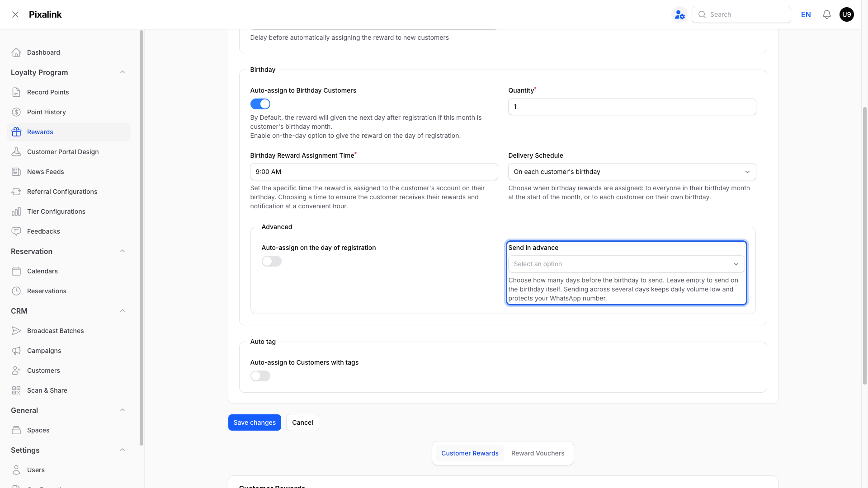The image size is (868, 488).
Task: Click the Feedbacks speech bubble icon
Action: tap(16, 231)
